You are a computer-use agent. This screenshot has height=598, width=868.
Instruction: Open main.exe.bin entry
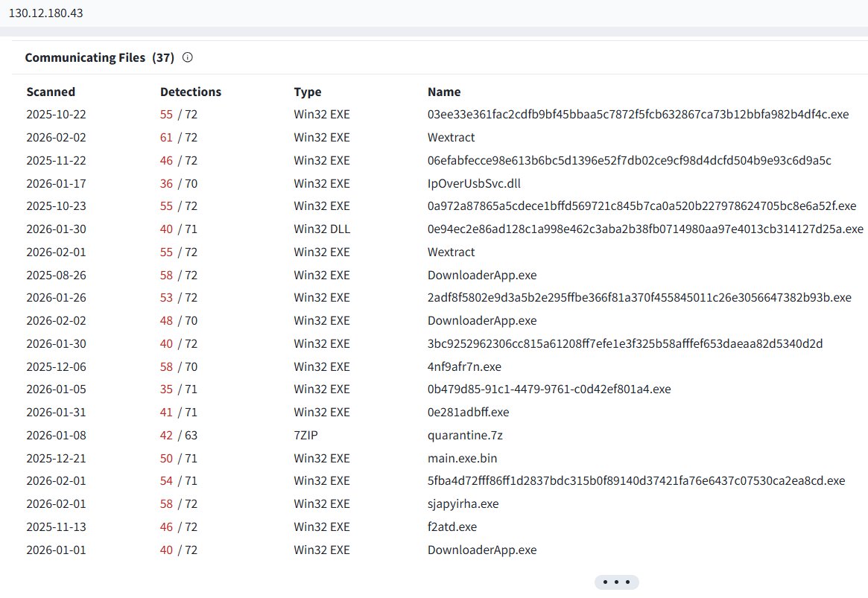pos(462,459)
